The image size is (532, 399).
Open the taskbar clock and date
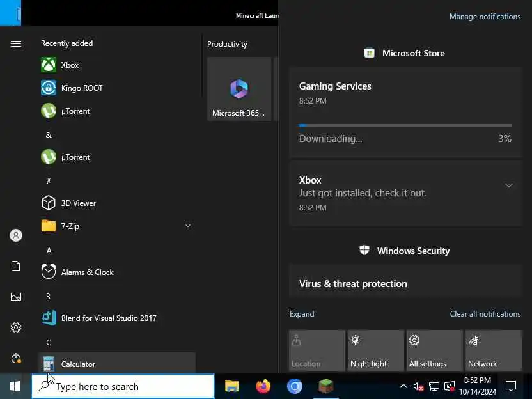478,386
